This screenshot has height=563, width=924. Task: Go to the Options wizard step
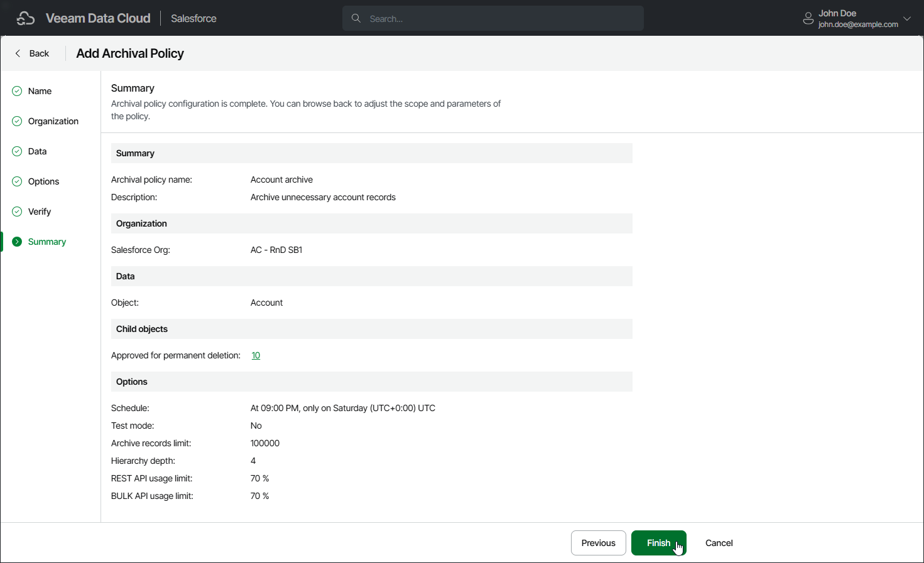coord(43,181)
